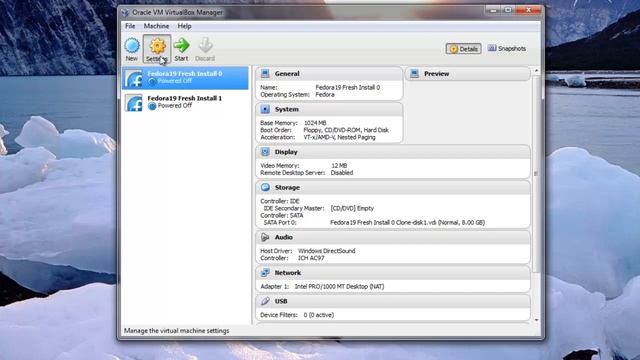Click Acceleration value VT-x/AMD-V, Nested Paging
Image resolution: width=640 pixels, height=360 pixels.
[x=340, y=138]
